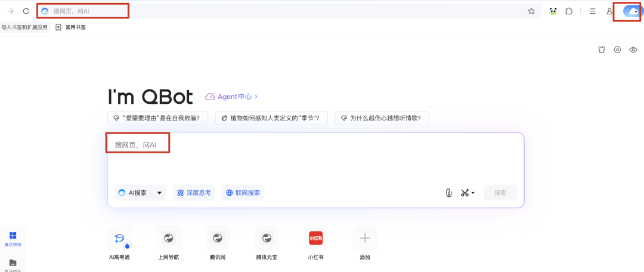Toggle the 联网搜索 option

[243, 193]
